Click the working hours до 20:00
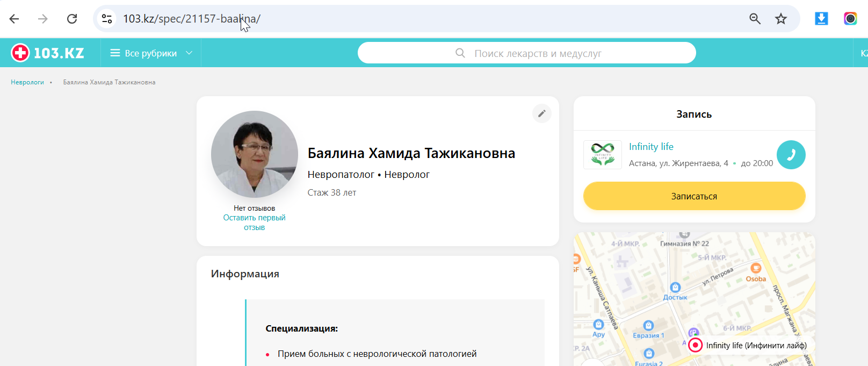 (757, 163)
